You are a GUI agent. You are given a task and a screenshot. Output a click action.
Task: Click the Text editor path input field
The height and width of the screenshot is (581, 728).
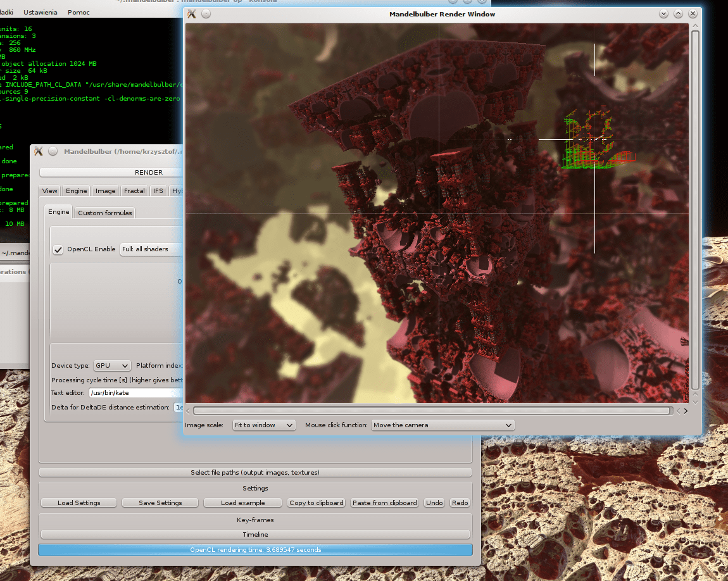[135, 392]
